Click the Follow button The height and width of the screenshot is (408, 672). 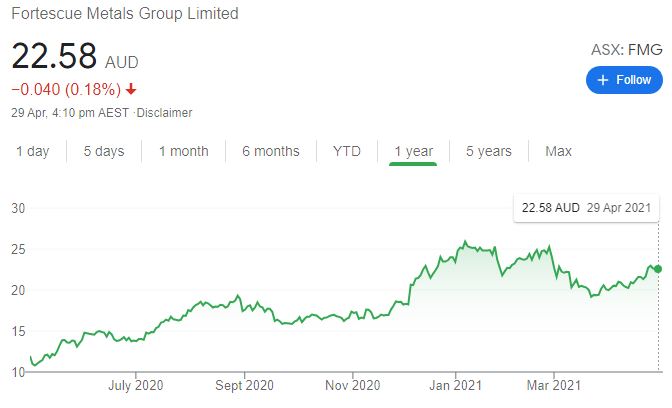click(624, 80)
